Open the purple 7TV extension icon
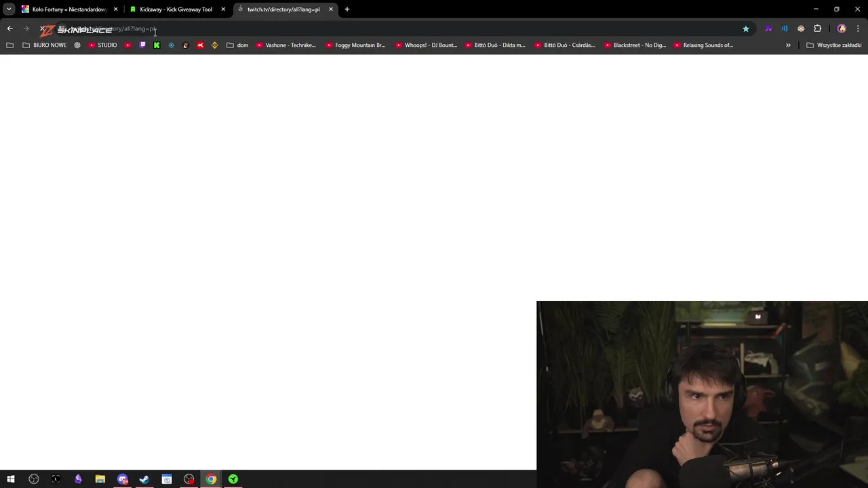 (768, 28)
